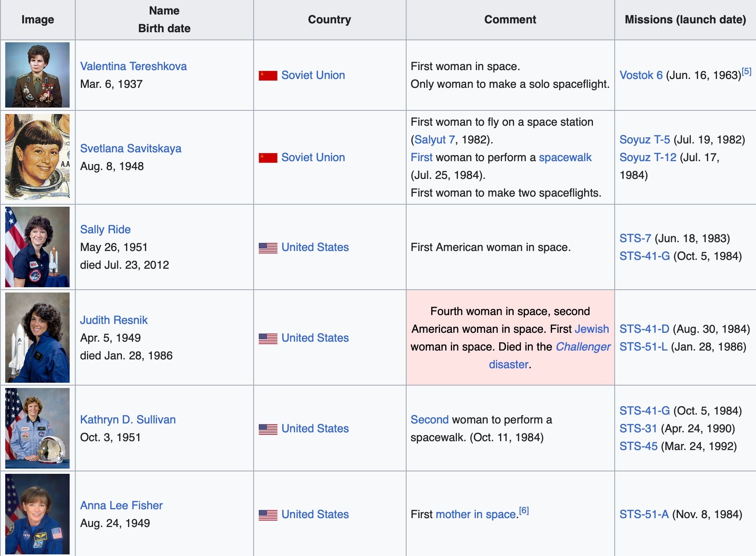Click the US flag icon in Anna Lee Fisher's row
The image size is (756, 556).
268,515
